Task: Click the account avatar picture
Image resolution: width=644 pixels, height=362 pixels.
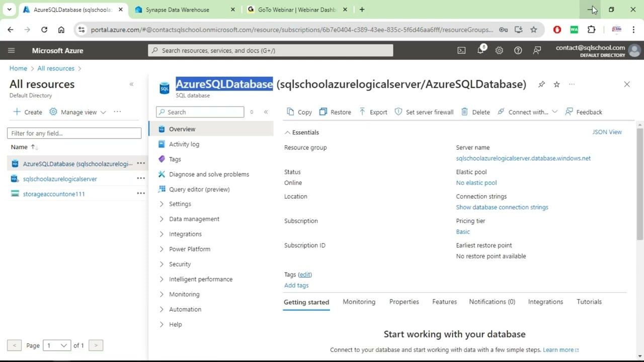Action: (x=634, y=50)
